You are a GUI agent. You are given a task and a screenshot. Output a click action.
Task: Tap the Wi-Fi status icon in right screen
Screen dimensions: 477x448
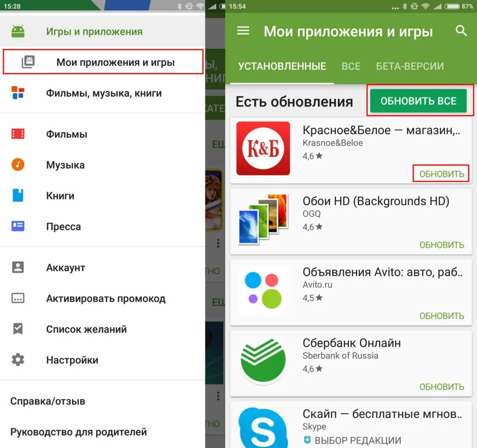(x=426, y=7)
